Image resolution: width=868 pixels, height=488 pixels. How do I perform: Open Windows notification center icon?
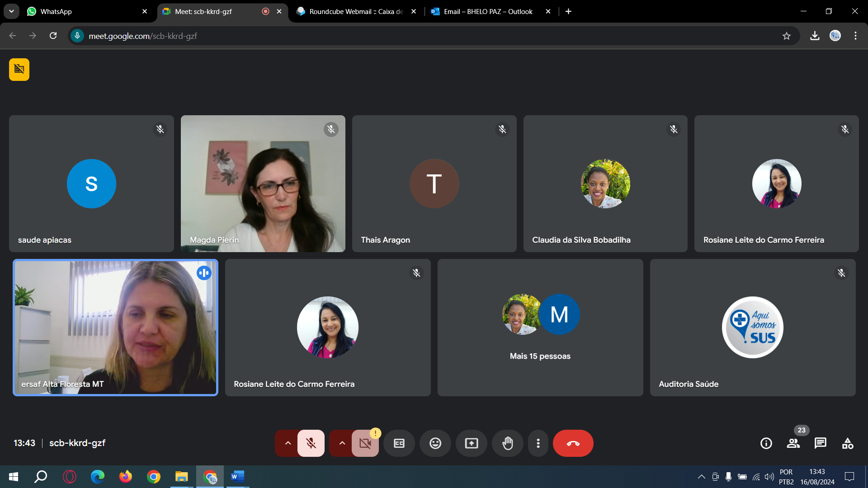click(849, 477)
